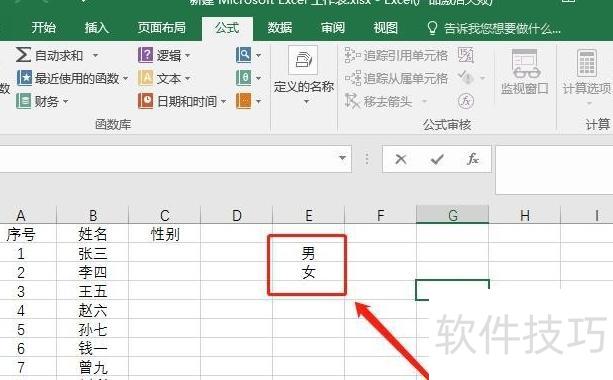Click in the formula bar input area
This screenshot has height=380, width=613.
coord(554,170)
